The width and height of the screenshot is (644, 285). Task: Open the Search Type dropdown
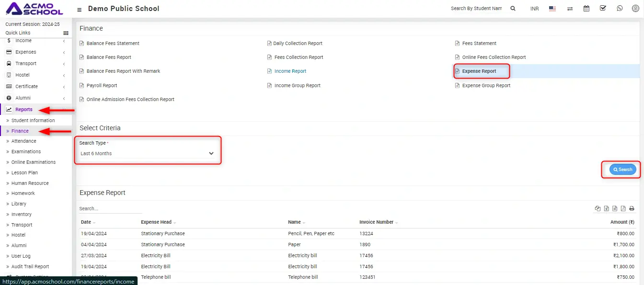point(147,154)
